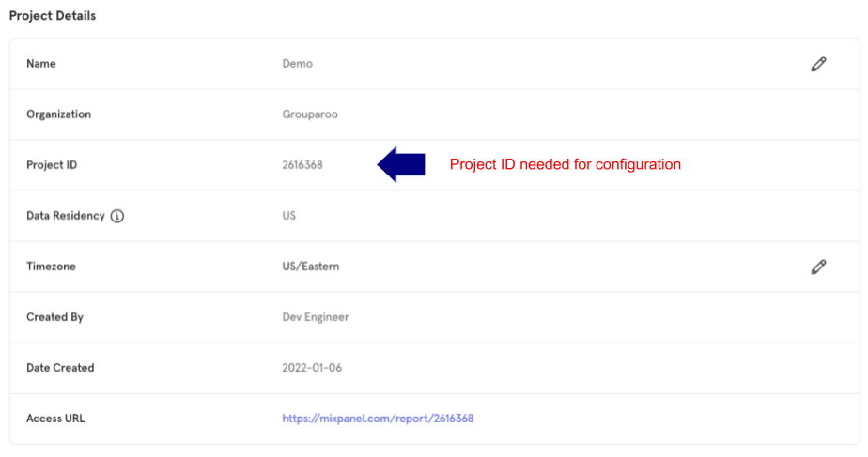Click the US data residency value

pos(289,216)
